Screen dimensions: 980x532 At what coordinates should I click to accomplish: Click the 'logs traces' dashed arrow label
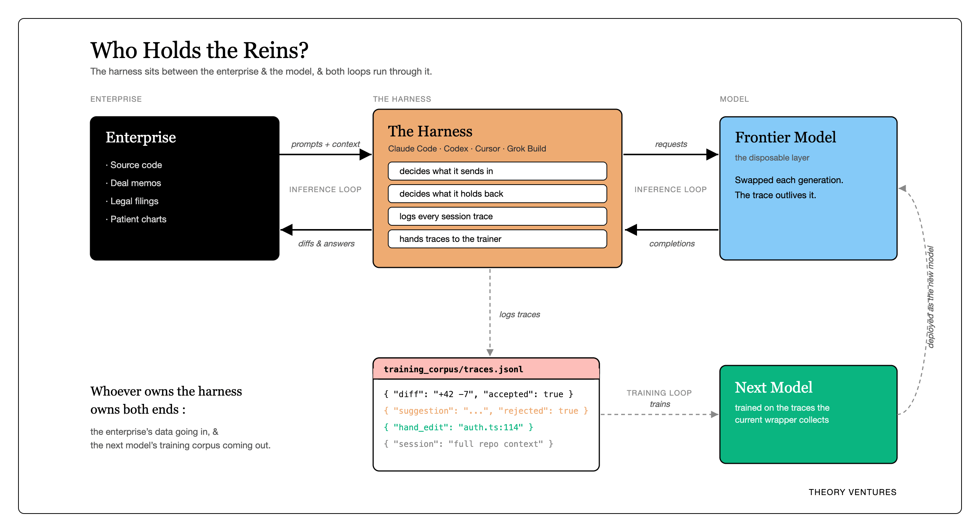tap(519, 315)
